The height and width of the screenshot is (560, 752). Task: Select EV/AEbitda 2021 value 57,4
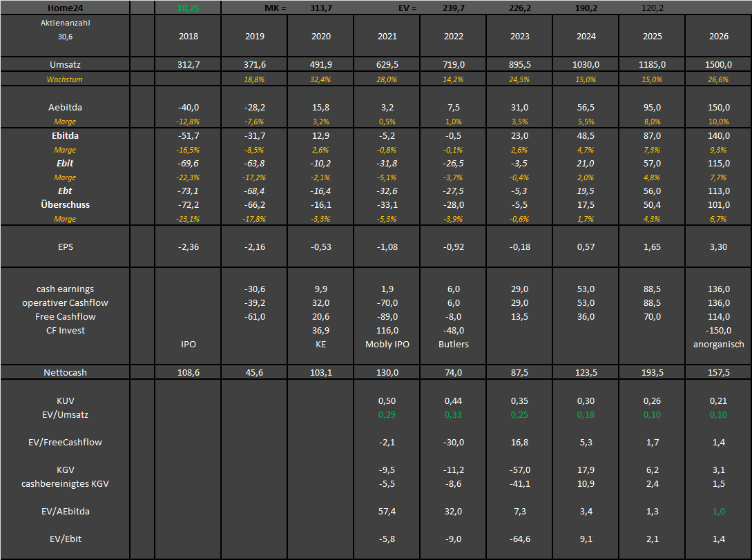tap(387, 512)
